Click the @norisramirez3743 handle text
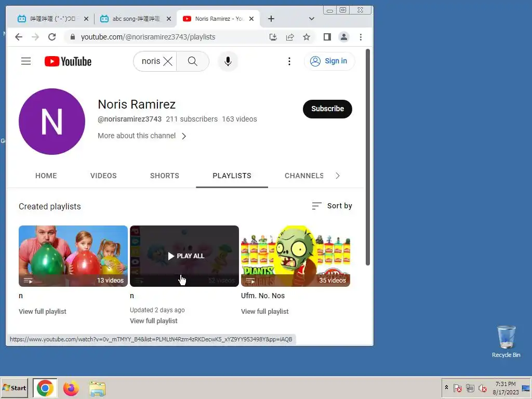 click(129, 119)
